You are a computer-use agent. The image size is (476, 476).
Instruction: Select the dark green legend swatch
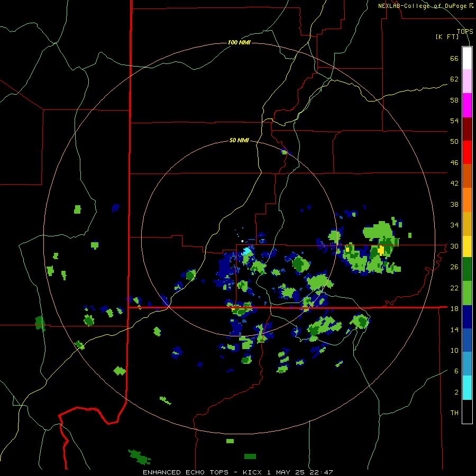(467, 269)
